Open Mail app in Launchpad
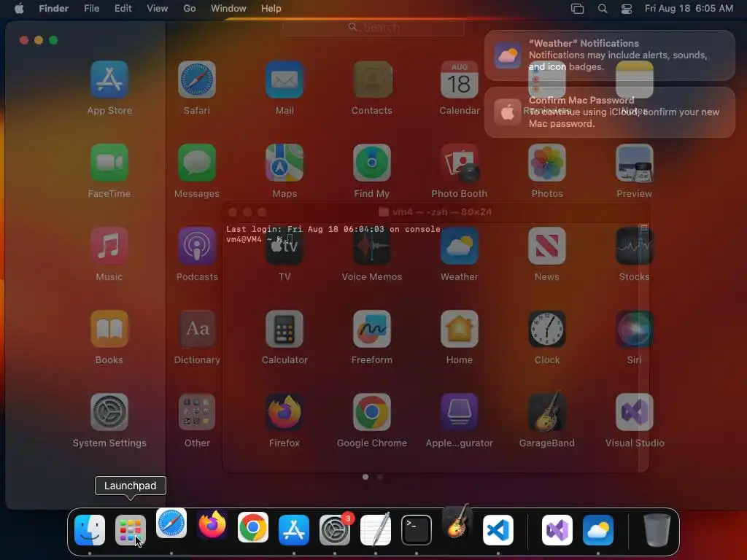The height and width of the screenshot is (560, 747). click(285, 79)
